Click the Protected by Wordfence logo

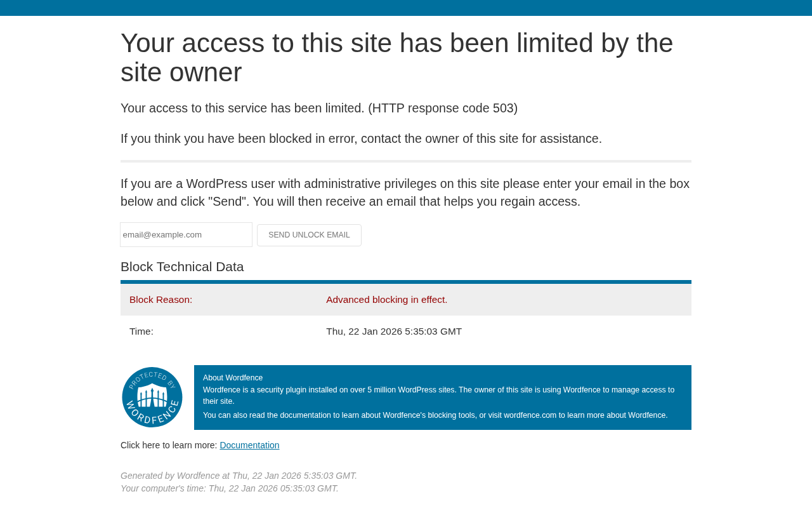(152, 398)
